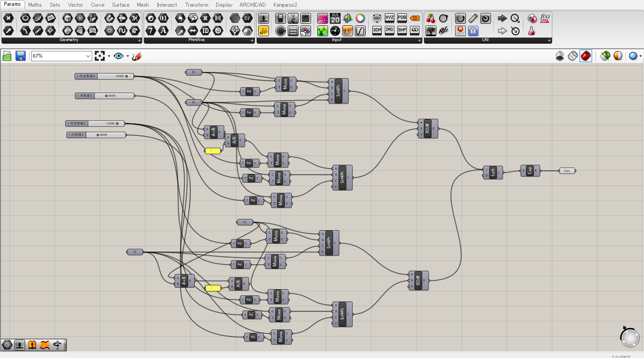
Task: Toggle the eye preview icon in the canvas toolbar
Action: 119,56
